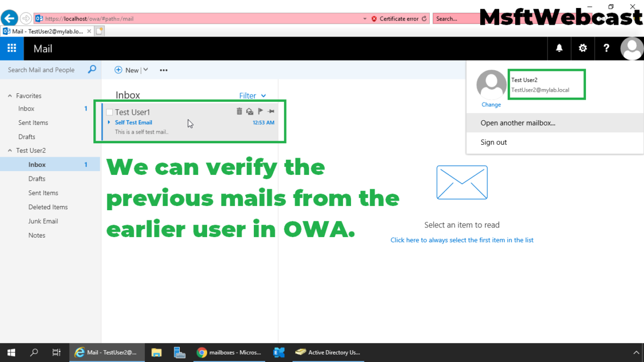644x362 pixels.
Task: Select Sign out from the account menu
Action: tap(492, 142)
